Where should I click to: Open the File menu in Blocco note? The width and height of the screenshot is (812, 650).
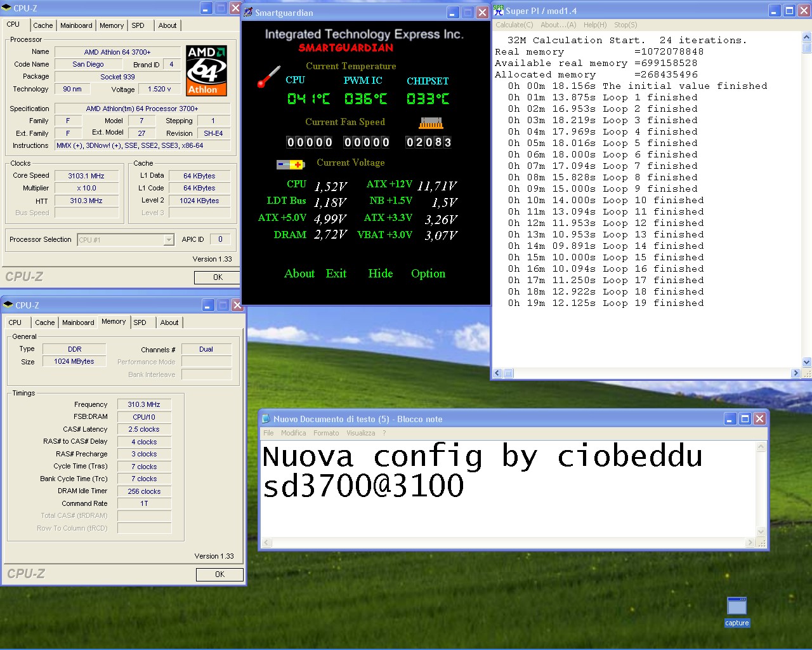[x=268, y=433]
